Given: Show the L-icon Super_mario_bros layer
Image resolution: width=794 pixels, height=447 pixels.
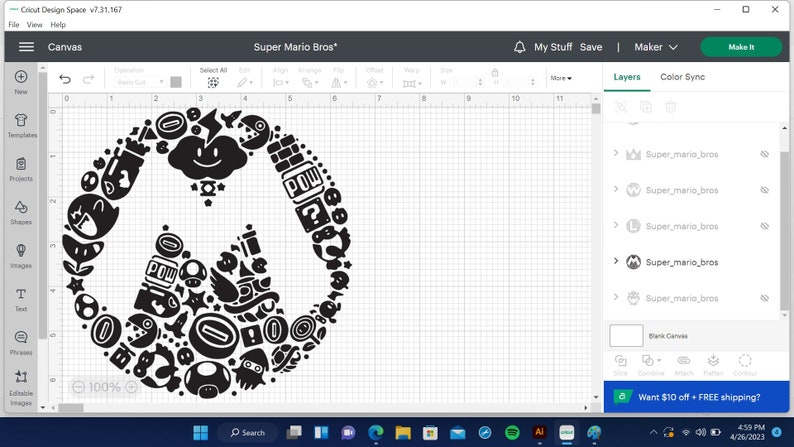Looking at the screenshot, I should 765,226.
